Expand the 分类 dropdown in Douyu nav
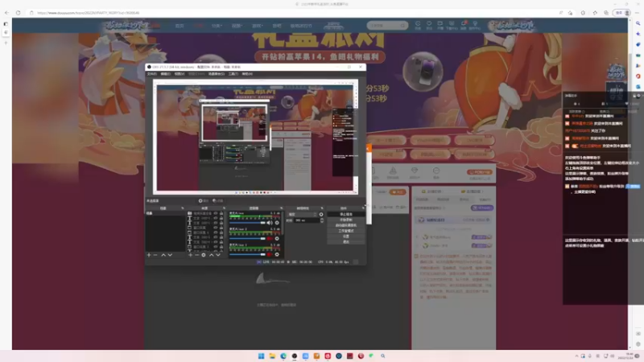This screenshot has height=362, width=644. pyautogui.click(x=217, y=26)
